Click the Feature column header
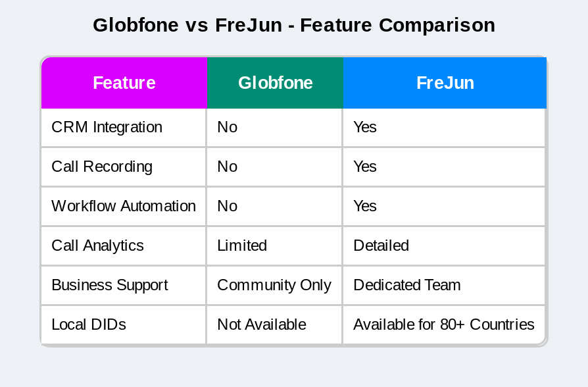This screenshot has height=387, width=588. 124,83
